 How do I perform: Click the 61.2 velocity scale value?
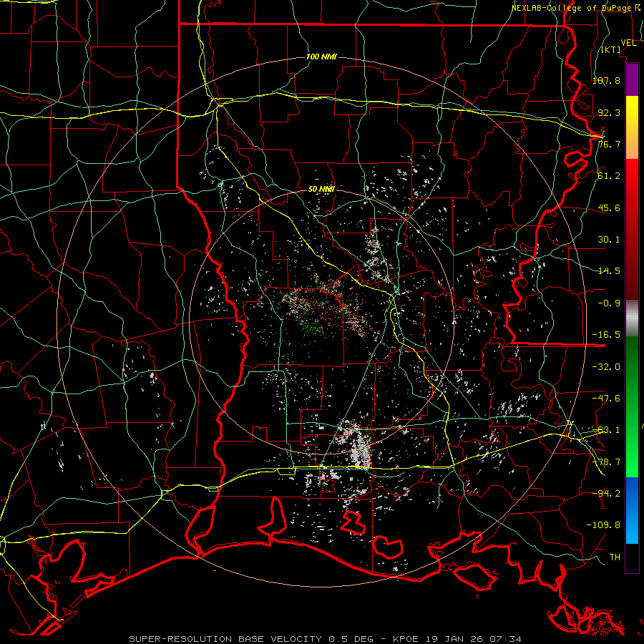609,176
